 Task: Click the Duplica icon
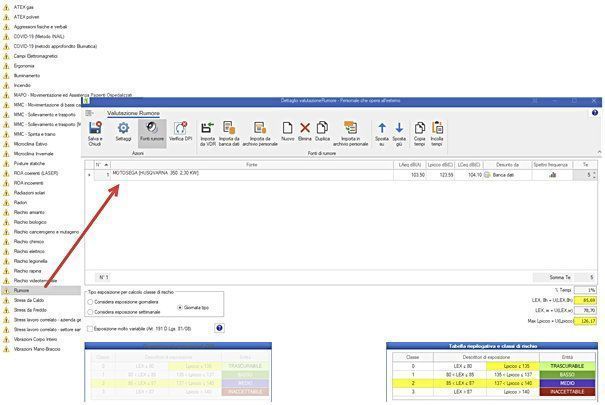(x=322, y=128)
